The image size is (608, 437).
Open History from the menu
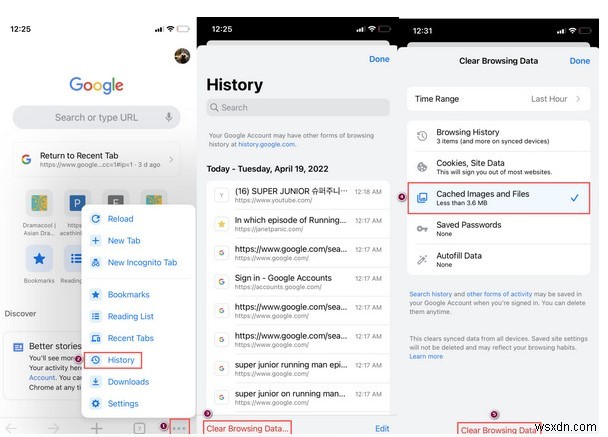click(x=113, y=360)
